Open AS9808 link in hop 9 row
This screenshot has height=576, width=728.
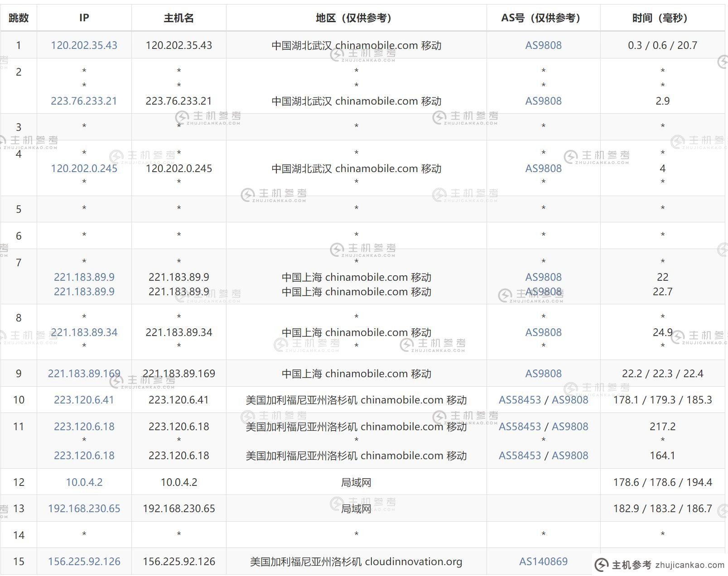click(x=543, y=374)
